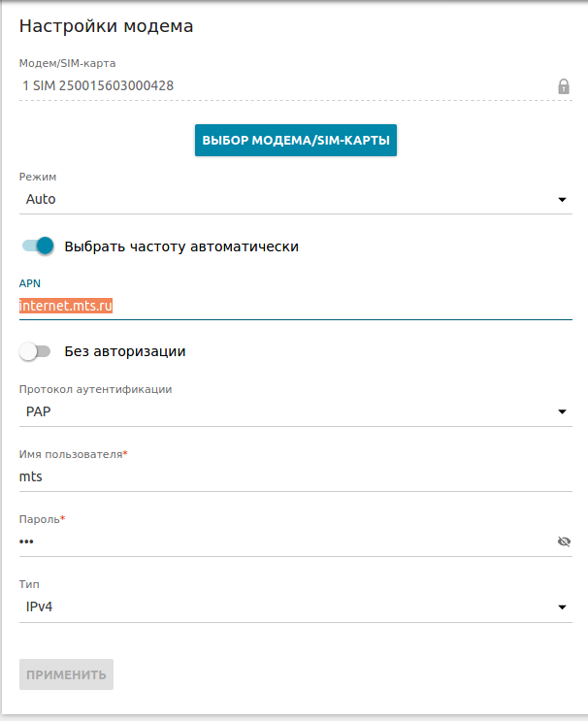Click the arrow of the IPv4 dropdown

coord(562,608)
